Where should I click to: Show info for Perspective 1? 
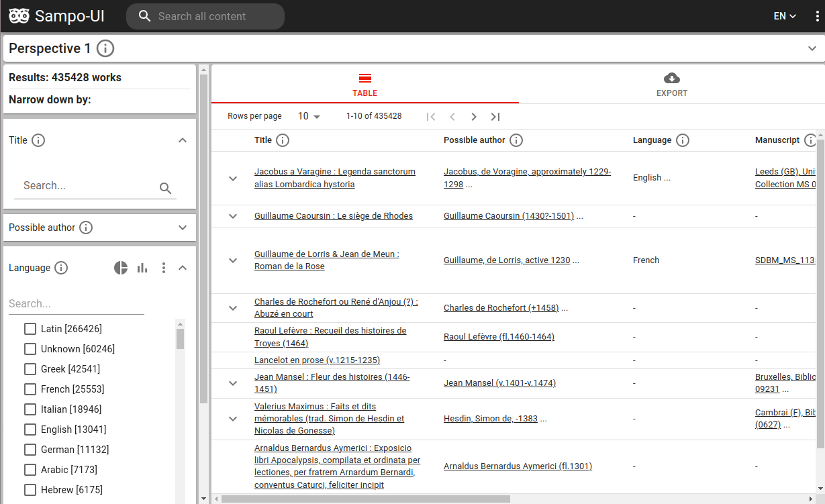point(105,48)
